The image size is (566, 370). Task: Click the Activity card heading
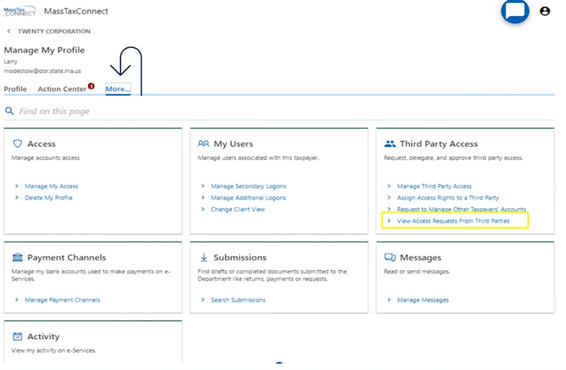[43, 336]
